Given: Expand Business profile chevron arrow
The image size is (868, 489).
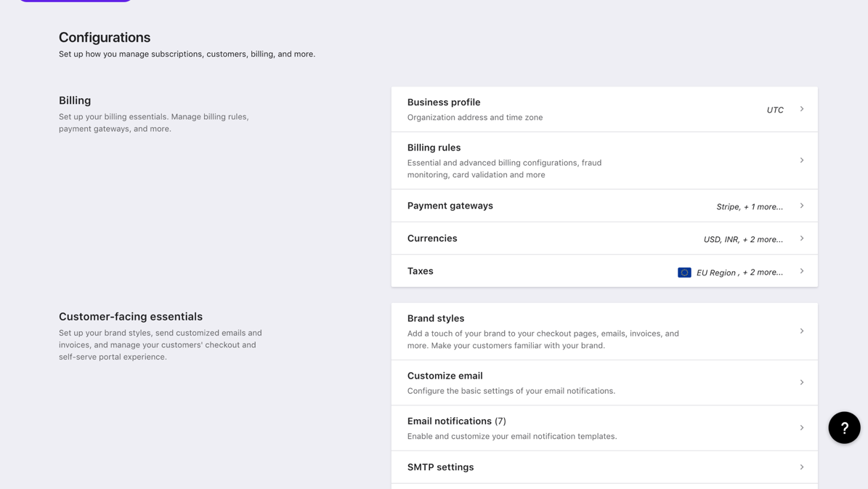Looking at the screenshot, I should 802,109.
